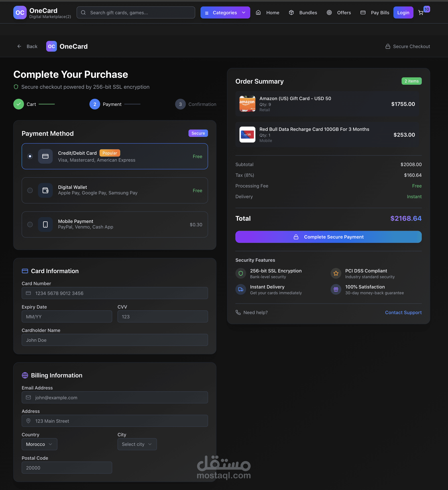Screen dimensions: 448x490
Task: Click the Billing Information globe icon
Action: click(25, 375)
